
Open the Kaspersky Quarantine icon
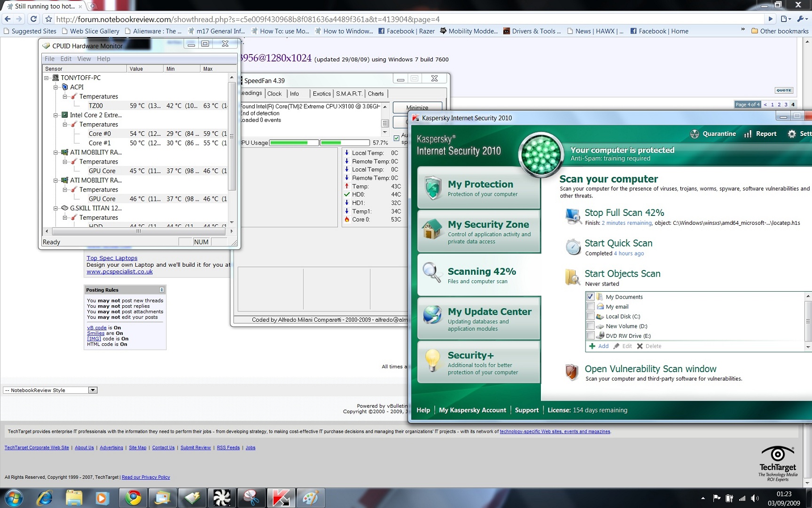[695, 134]
